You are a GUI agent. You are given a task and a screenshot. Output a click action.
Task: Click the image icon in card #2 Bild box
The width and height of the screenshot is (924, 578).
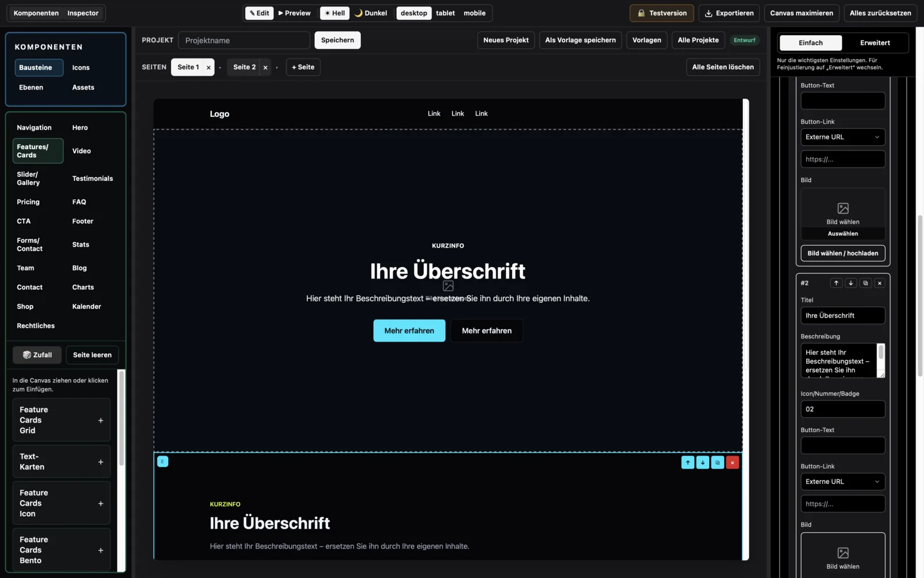tap(843, 553)
